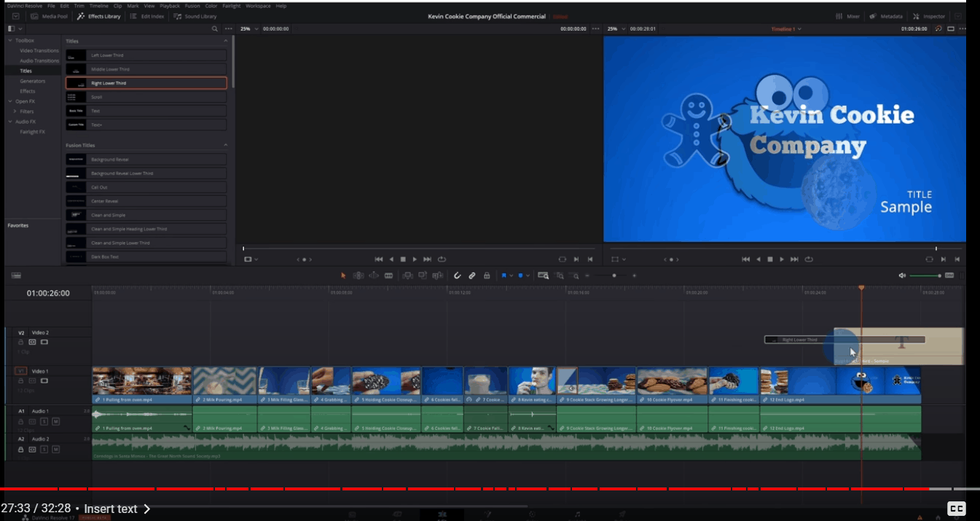The height and width of the screenshot is (521, 980).
Task: Lock the Video 2 track
Action: click(21, 342)
